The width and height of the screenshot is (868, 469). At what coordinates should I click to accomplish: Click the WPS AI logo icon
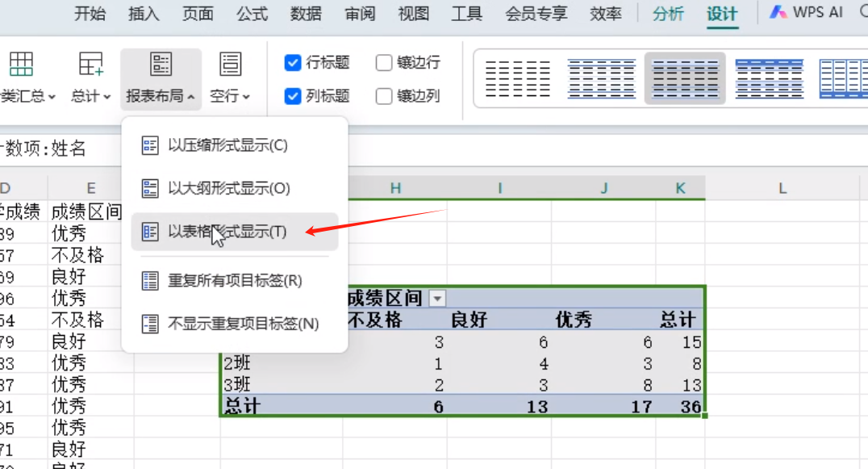[778, 12]
